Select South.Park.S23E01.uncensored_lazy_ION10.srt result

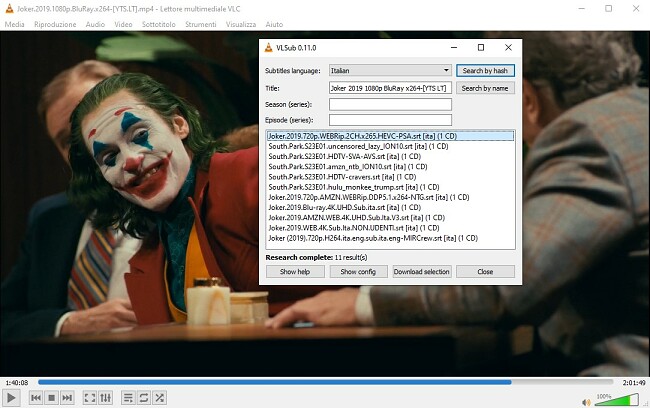tap(390, 146)
